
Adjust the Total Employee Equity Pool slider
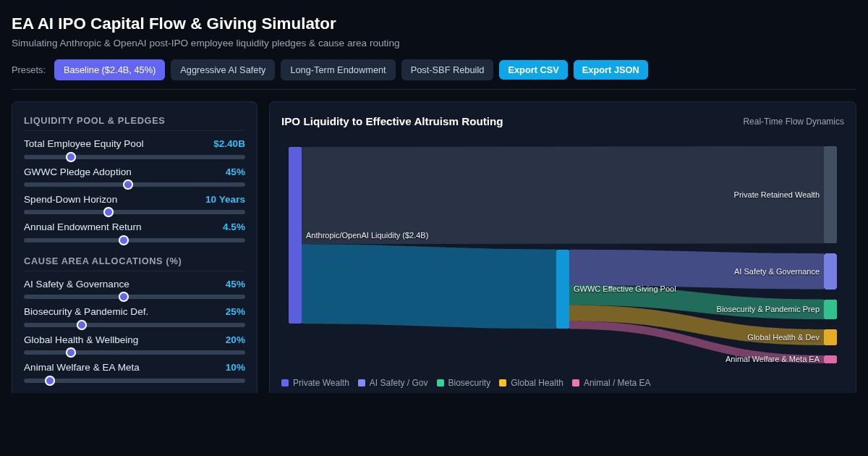click(135, 157)
